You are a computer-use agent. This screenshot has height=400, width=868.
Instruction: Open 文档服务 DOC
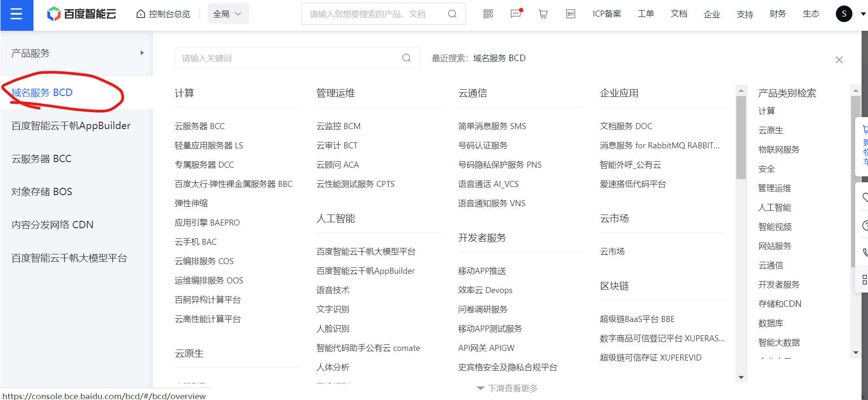pos(626,126)
